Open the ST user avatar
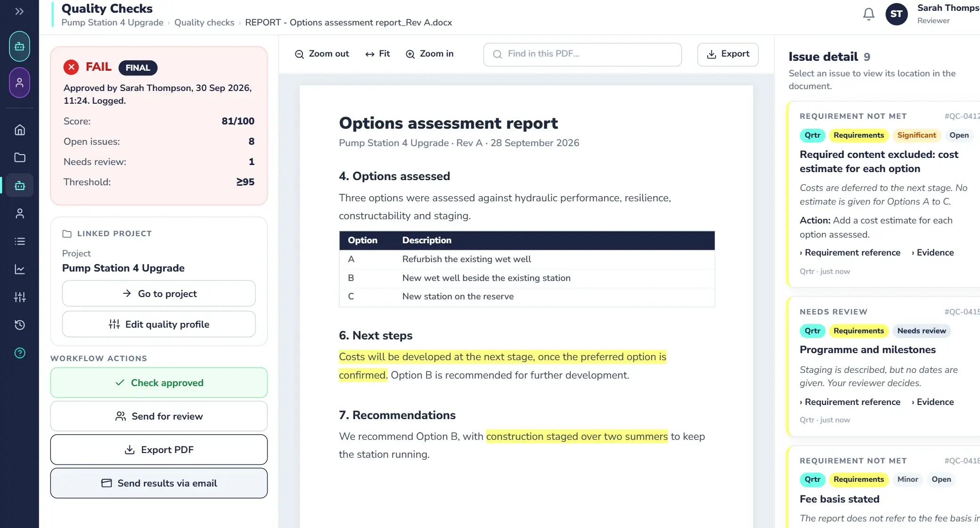Viewport: 980px width, 528px height. click(896, 14)
